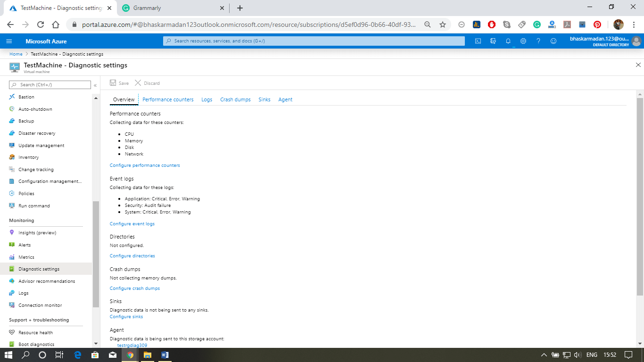Open the notifications bell

[x=508, y=41]
